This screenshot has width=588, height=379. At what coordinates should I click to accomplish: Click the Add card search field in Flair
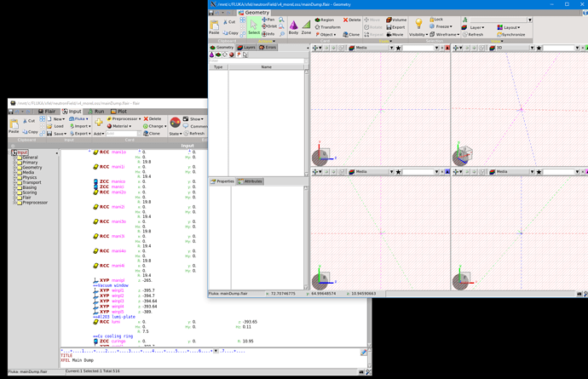pos(122,134)
